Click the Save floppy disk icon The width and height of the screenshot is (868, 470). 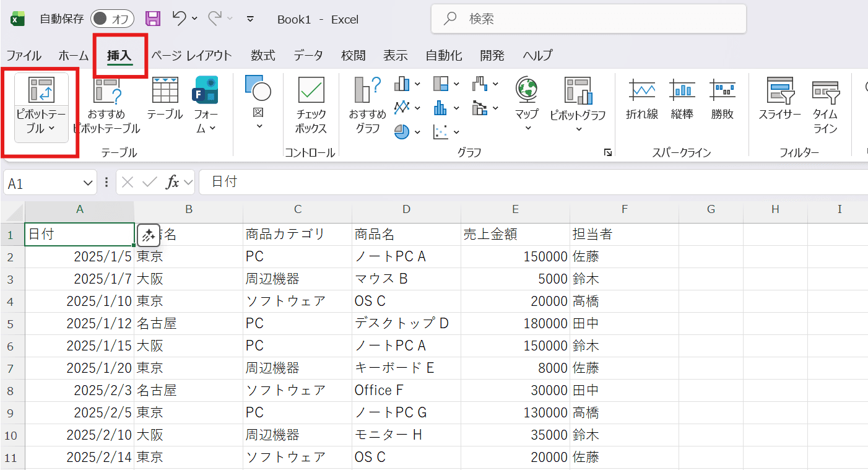152,19
